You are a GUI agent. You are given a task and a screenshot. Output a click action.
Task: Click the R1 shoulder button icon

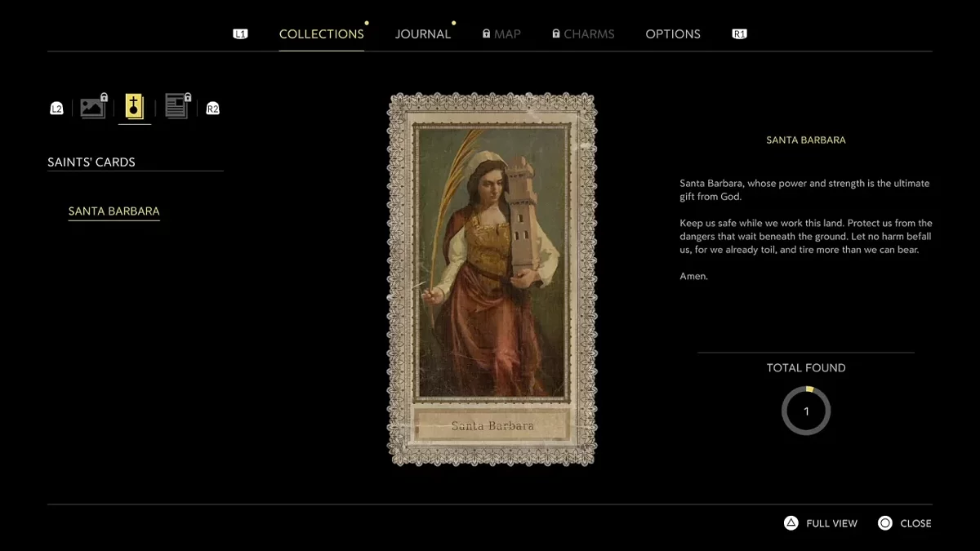(739, 34)
